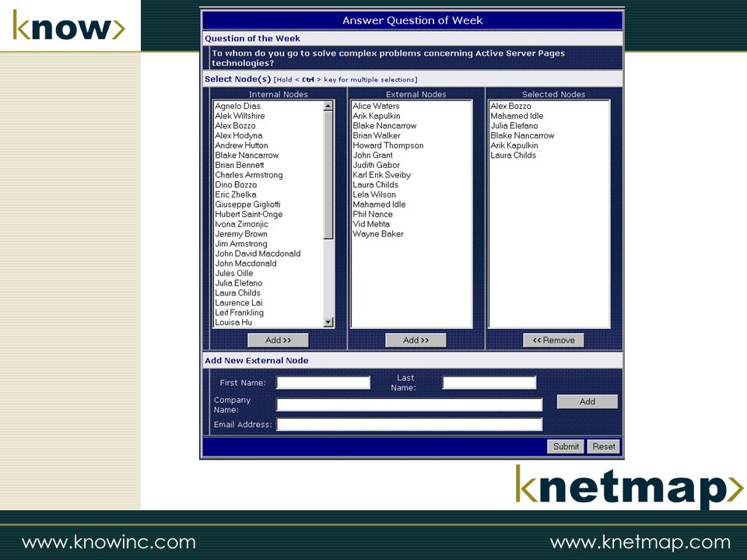Screen dimensions: 747x560
Task: Select Arik Kapulkin in External Nodes list
Action: [x=377, y=116]
